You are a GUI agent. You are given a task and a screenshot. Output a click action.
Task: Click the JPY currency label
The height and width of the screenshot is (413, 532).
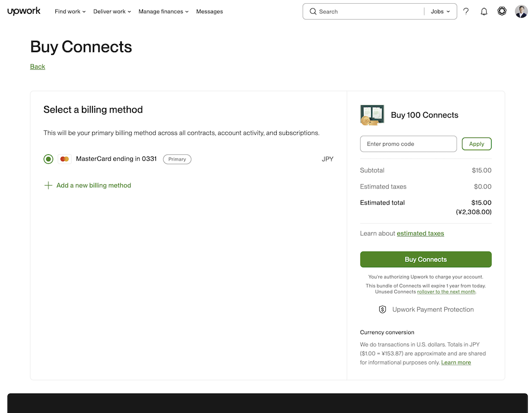click(x=327, y=159)
